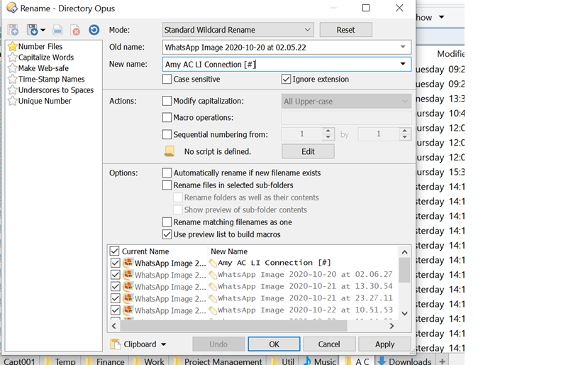
Task: Tick Rename files in selected sub-folders
Action: pos(167,185)
